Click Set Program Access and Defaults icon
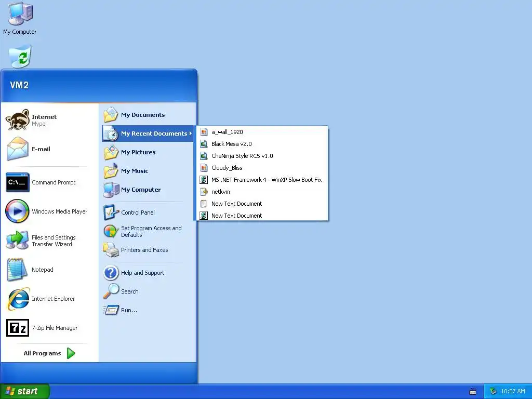 point(111,231)
